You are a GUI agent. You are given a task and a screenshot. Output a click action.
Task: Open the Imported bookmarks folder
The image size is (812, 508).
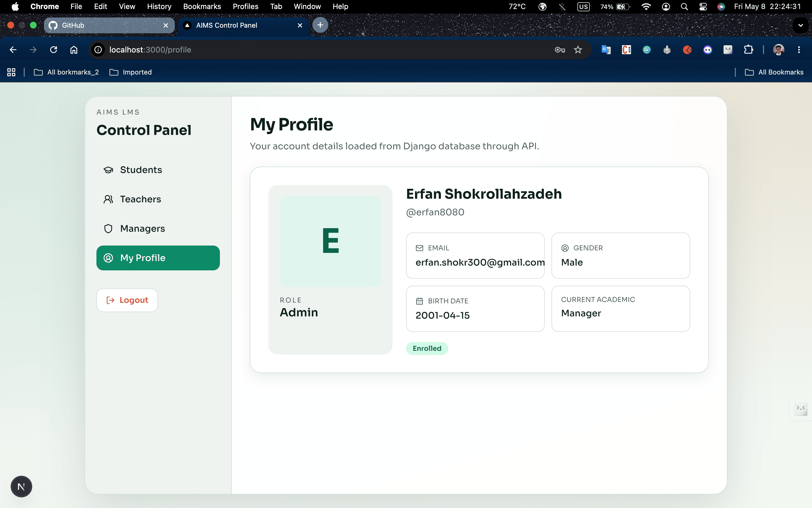(x=131, y=72)
